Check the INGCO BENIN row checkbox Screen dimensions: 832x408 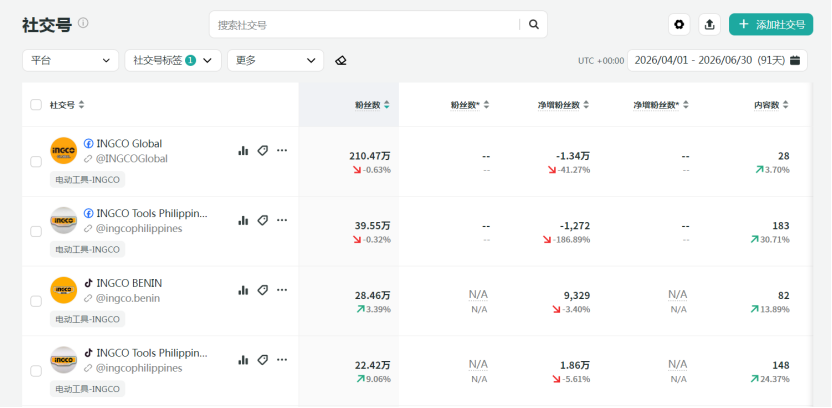click(x=36, y=301)
